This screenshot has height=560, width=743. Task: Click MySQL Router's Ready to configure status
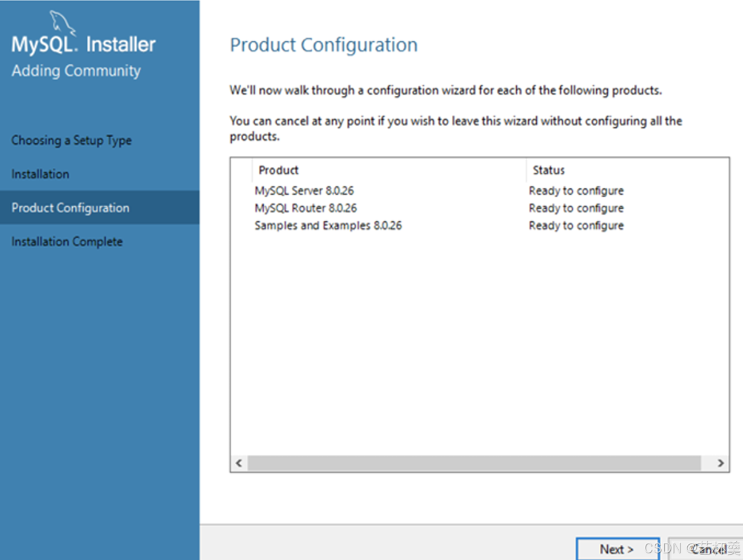pyautogui.click(x=576, y=208)
